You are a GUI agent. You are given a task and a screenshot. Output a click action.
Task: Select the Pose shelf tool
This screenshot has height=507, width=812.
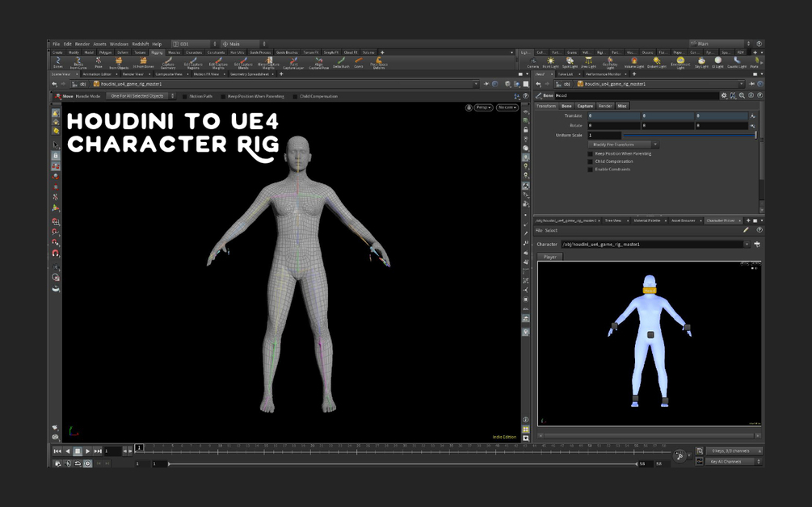tap(99, 63)
